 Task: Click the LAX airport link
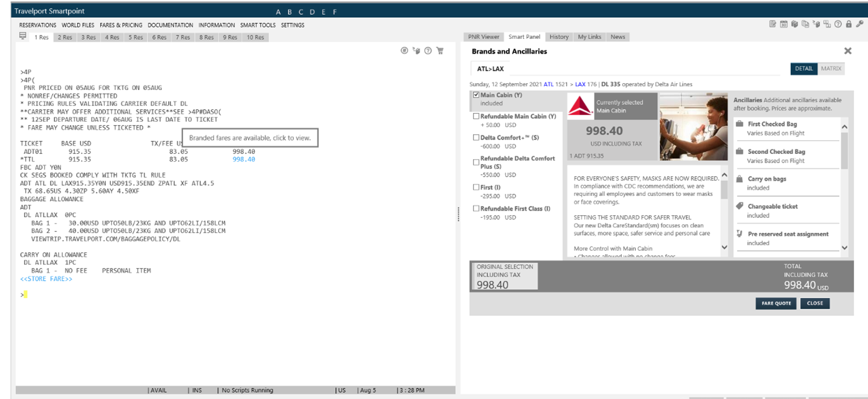580,84
